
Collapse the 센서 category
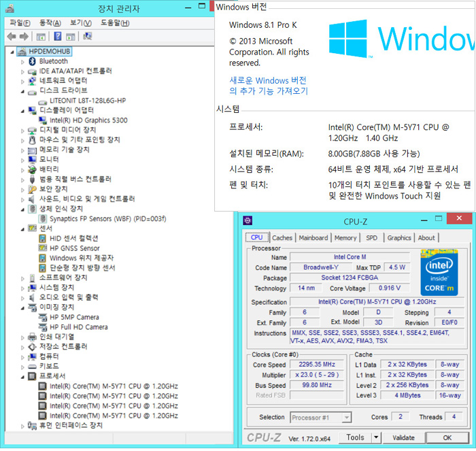point(22,229)
